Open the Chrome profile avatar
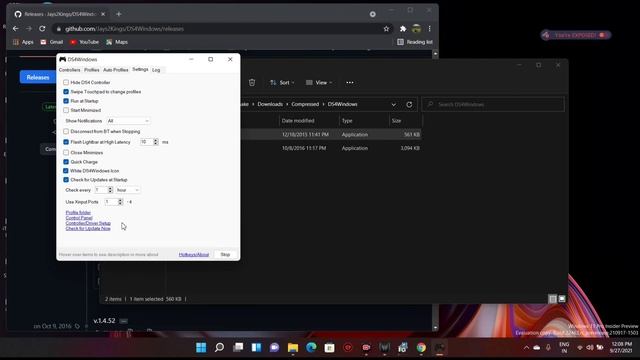The image size is (640, 360). [x=416, y=29]
